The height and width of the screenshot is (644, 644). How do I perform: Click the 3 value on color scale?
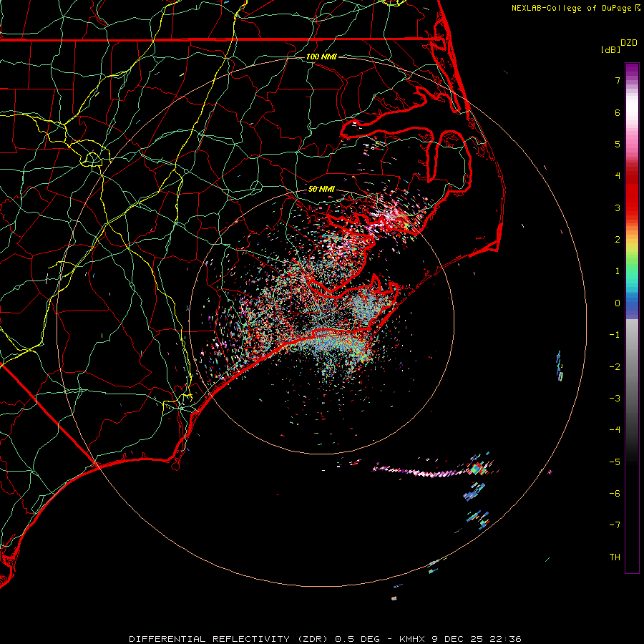(618, 208)
